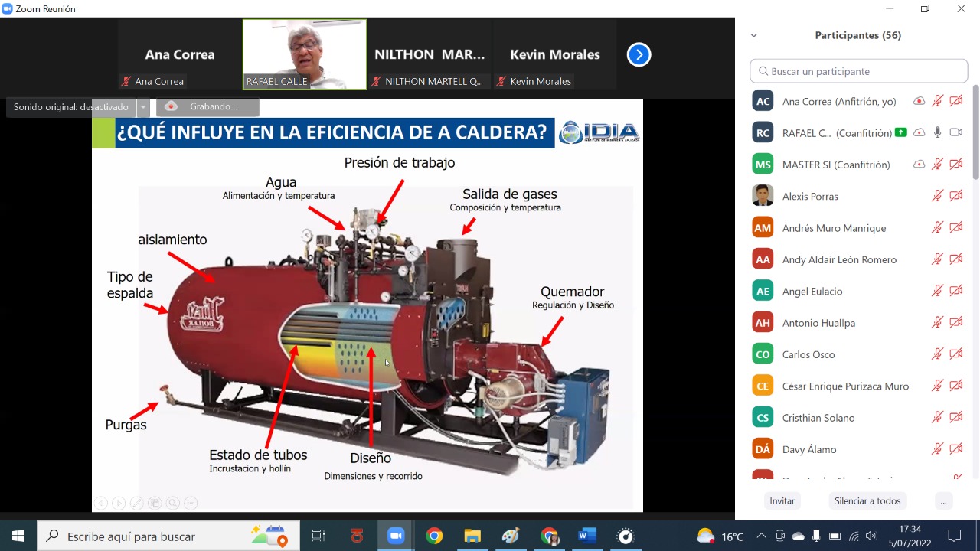Click RAFAEL C's green screen-share indicator
Screen dimensions: 980x551
(900, 132)
